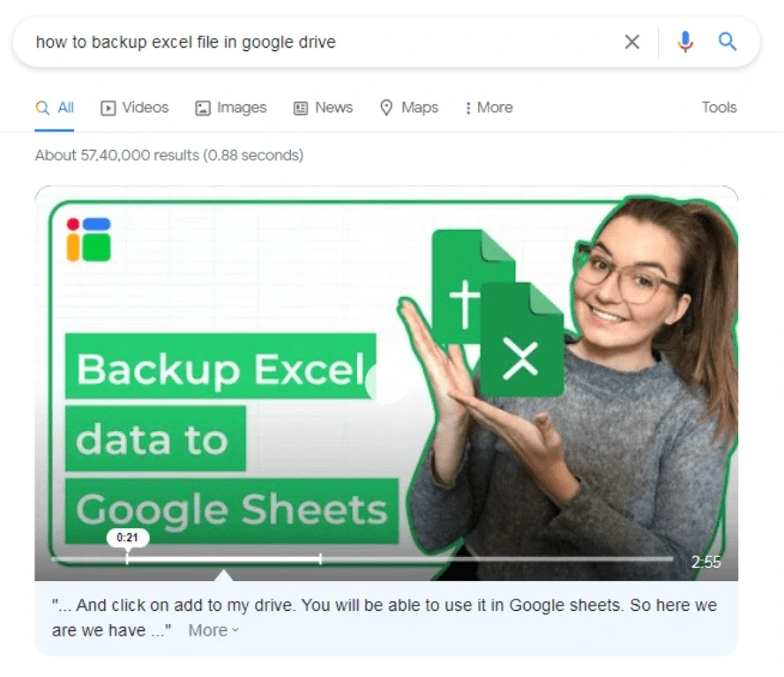The width and height of the screenshot is (784, 677).
Task: Start voice search with the microphone icon
Action: point(685,41)
